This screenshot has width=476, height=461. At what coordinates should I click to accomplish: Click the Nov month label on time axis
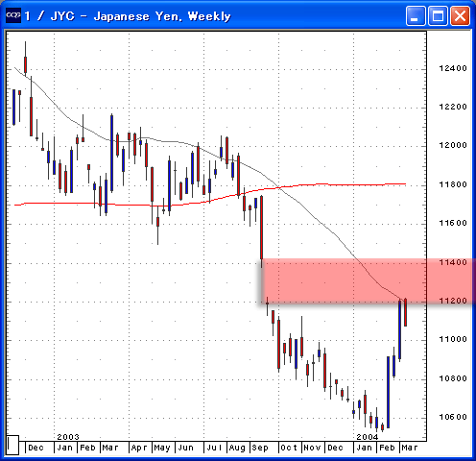point(312,448)
